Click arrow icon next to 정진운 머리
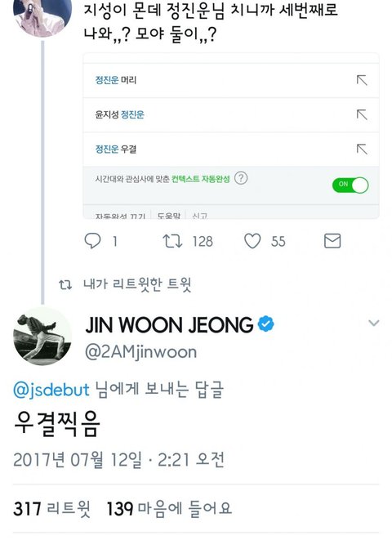 point(362,80)
